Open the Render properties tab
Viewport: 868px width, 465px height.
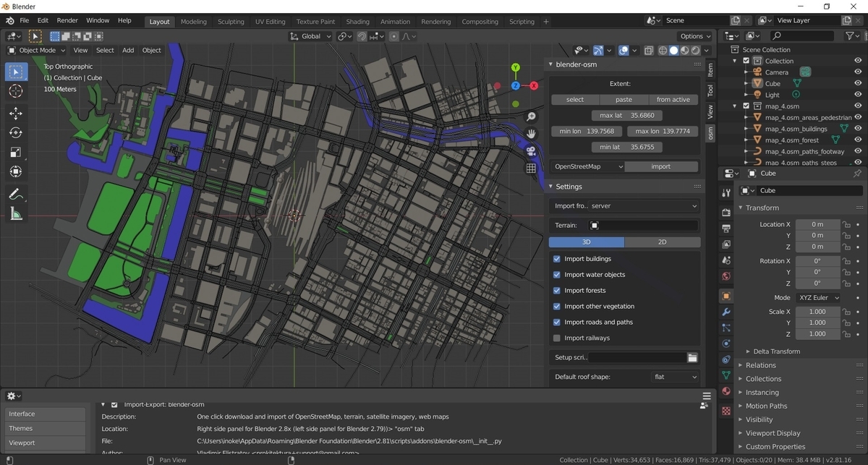coord(726,212)
